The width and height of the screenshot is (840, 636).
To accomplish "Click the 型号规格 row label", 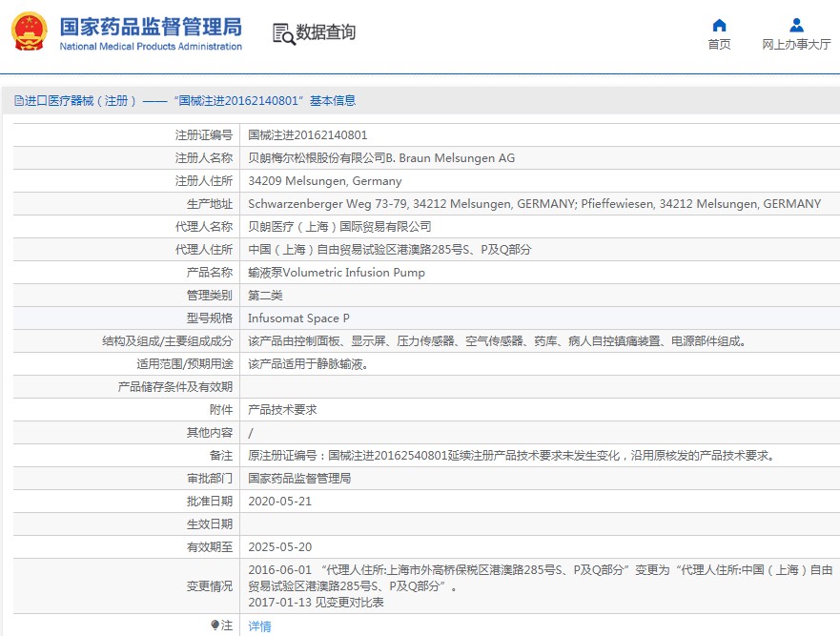I will [x=210, y=318].
